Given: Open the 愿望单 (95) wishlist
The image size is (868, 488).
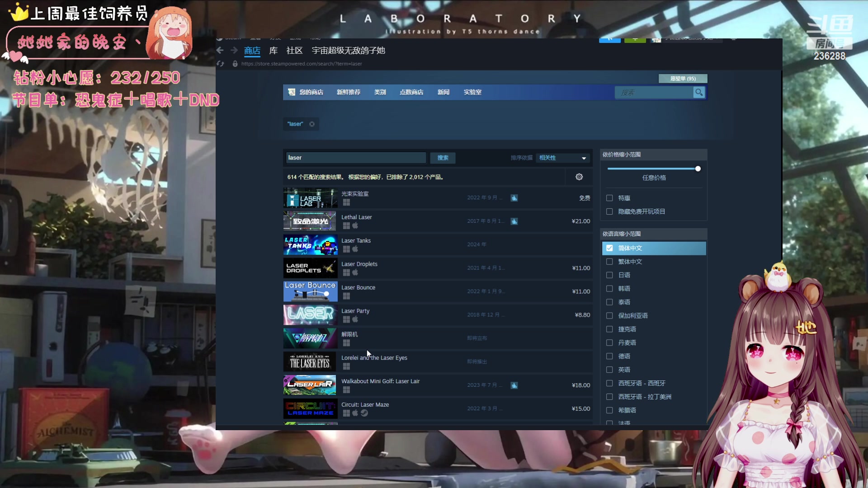Looking at the screenshot, I should tap(683, 79).
